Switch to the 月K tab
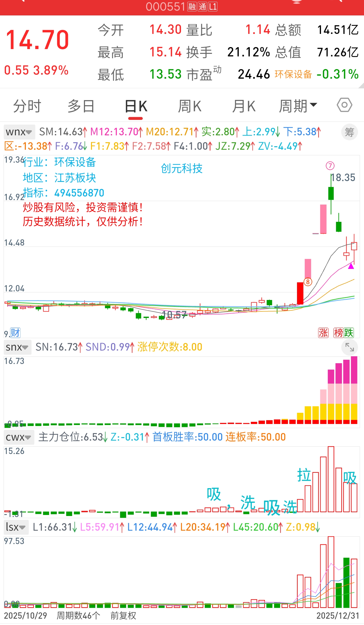Viewport: 364px width, 625px height. tap(244, 106)
